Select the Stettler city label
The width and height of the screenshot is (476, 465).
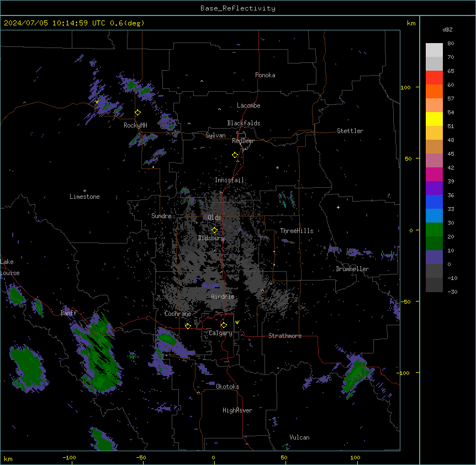click(350, 131)
